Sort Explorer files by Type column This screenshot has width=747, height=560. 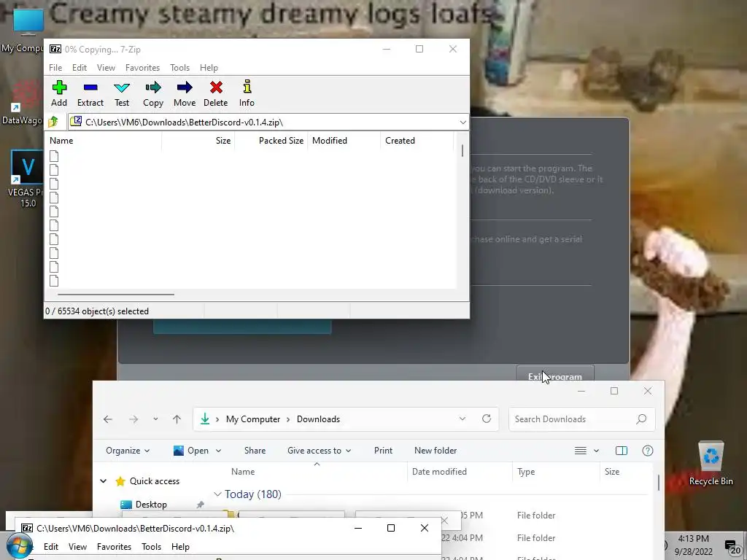[526, 472]
